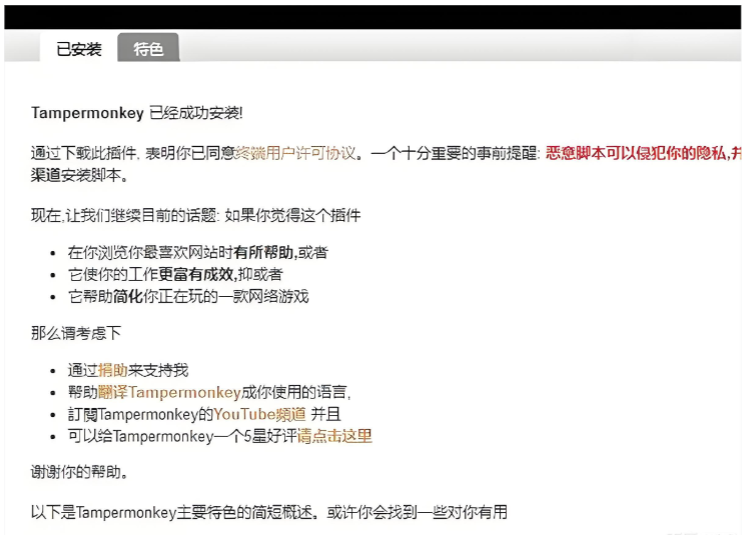The height and width of the screenshot is (535, 748).
Task: Click bullet 它帮助简化你正在玩的一款网络游戏
Action: click(188, 296)
